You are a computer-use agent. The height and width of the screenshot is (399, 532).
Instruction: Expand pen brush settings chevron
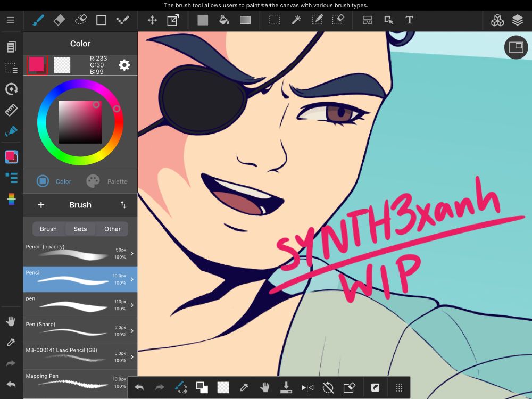pos(132,305)
